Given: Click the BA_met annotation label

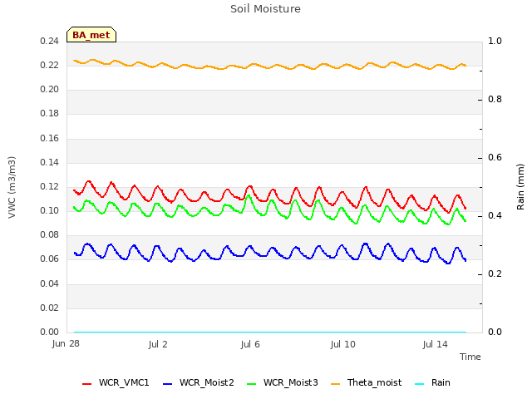Looking at the screenshot, I should coord(91,35).
